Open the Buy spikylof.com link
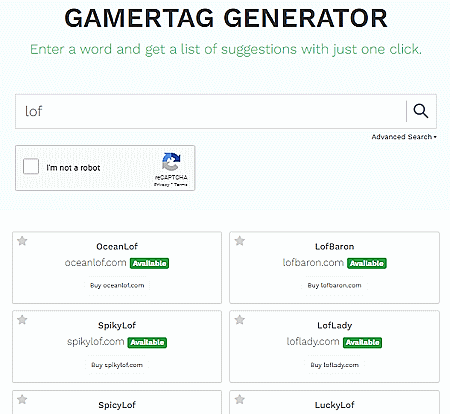Screen dimensions: 450x414 117,365
